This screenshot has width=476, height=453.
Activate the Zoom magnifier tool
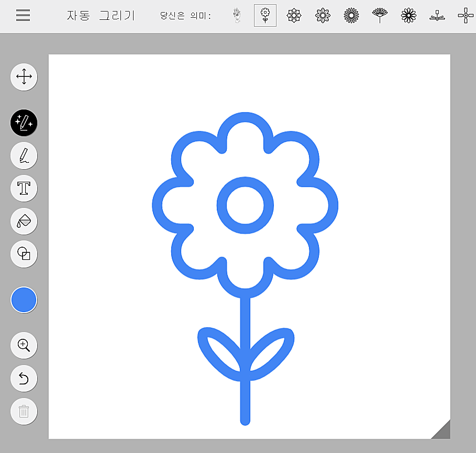point(24,346)
